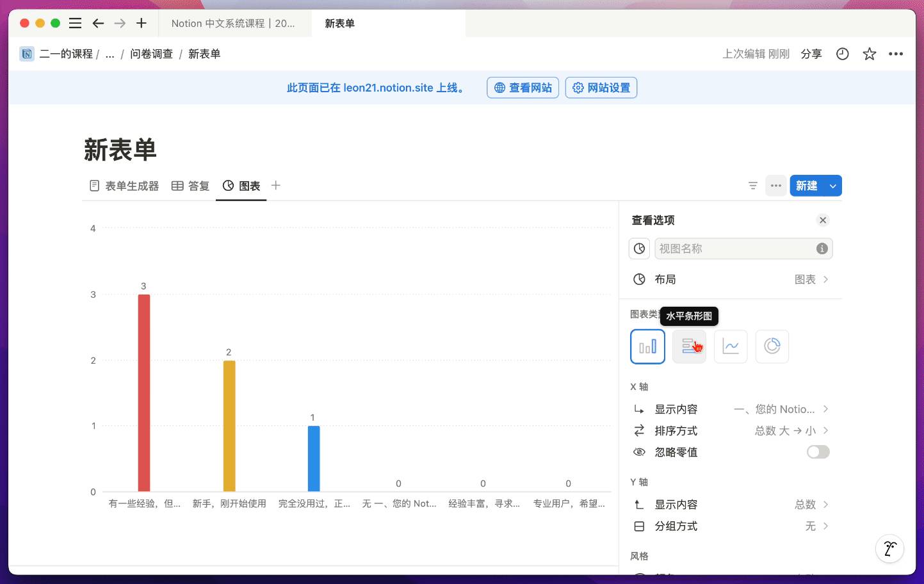The width and height of the screenshot is (924, 584).
Task: Select the donut chart type
Action: point(772,346)
